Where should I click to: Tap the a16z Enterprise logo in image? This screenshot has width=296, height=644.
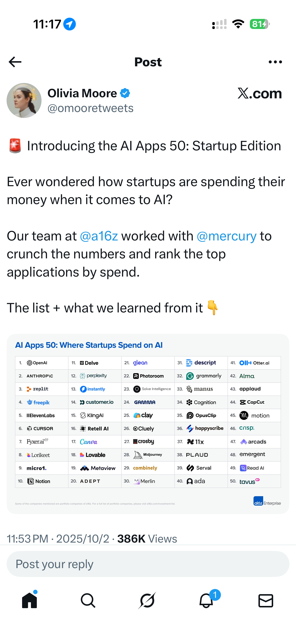(267, 502)
